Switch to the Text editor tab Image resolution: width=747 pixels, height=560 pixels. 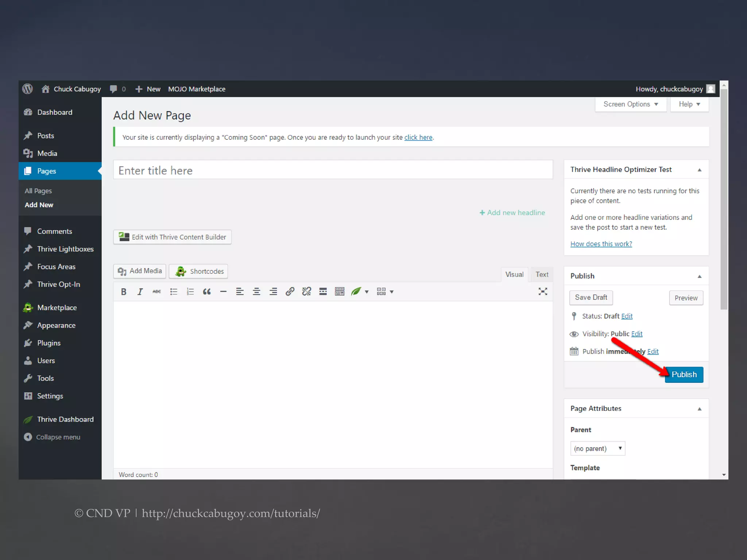pos(542,275)
